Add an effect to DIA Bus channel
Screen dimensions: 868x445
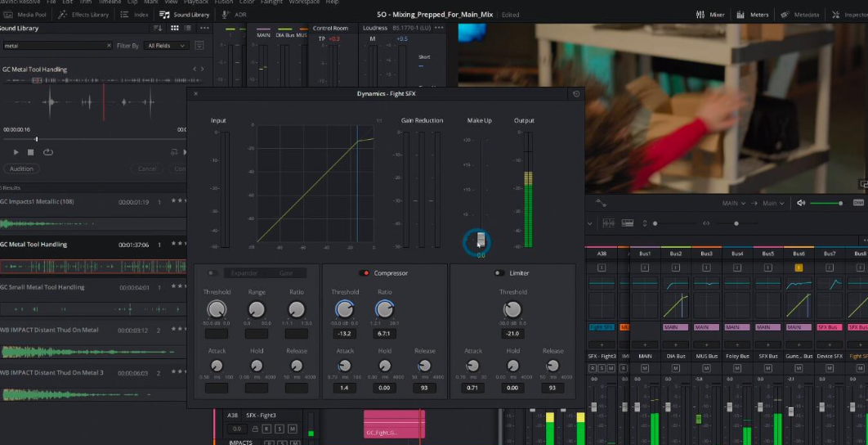[x=675, y=344]
